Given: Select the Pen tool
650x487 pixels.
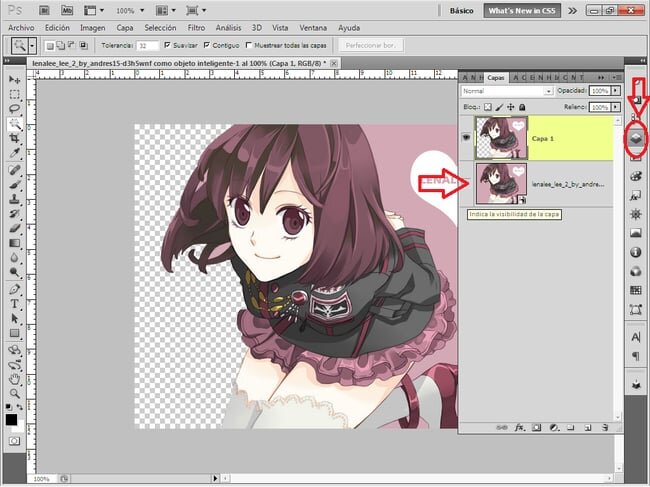Looking at the screenshot, I should point(15,289).
